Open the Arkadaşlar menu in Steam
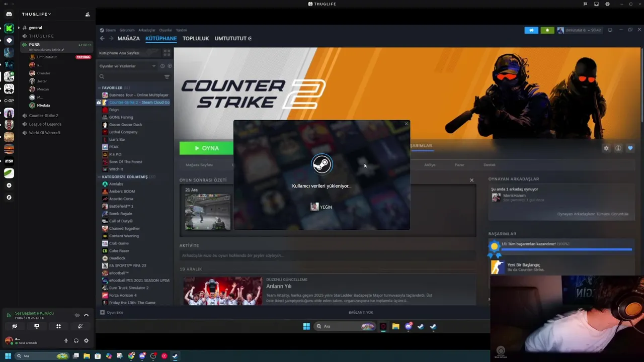Image resolution: width=644 pixels, height=362 pixels. (x=147, y=30)
